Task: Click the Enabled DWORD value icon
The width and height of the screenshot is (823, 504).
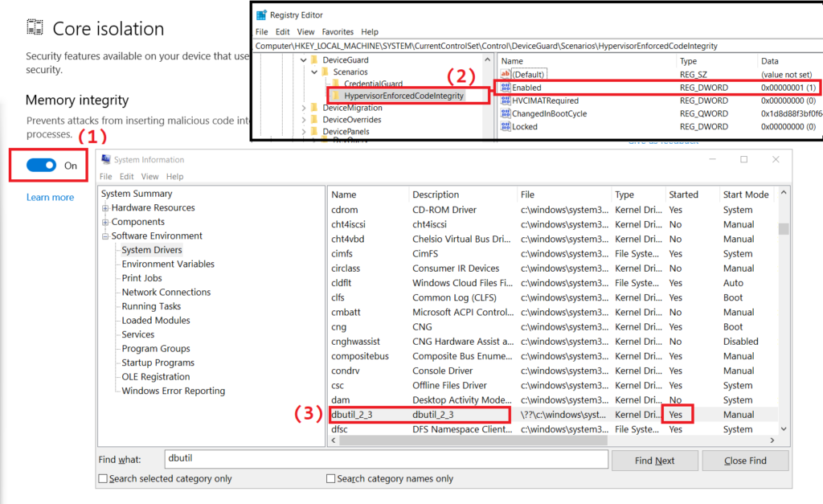Action: [x=506, y=87]
